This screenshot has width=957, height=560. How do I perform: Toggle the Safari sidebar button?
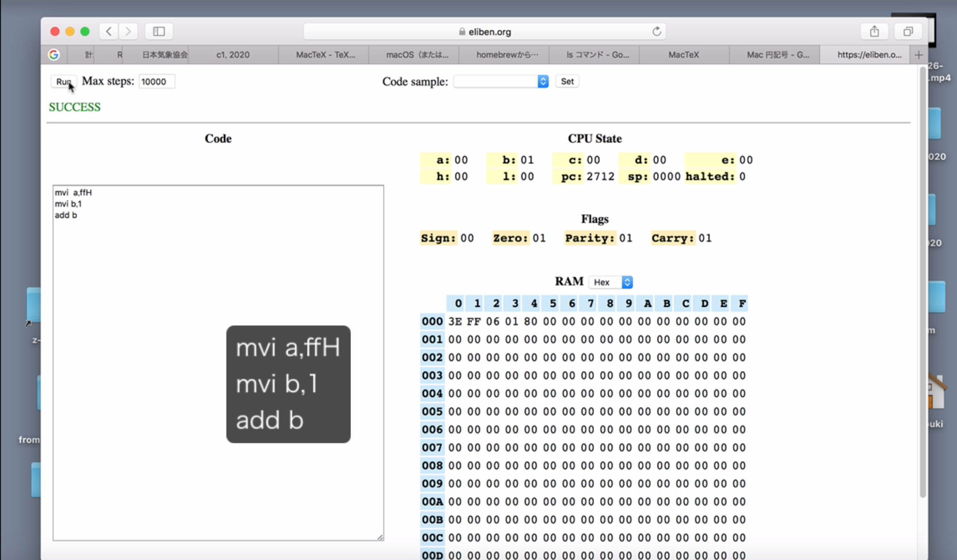pos(159,31)
